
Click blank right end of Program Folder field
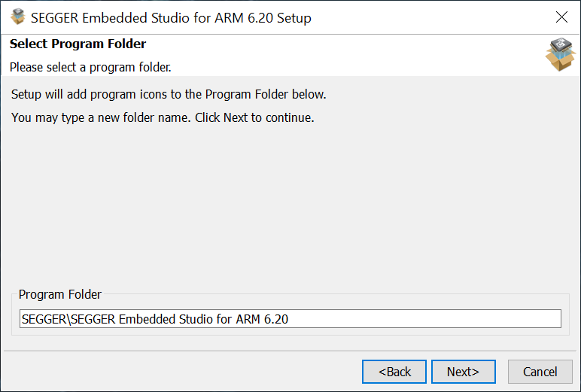coord(489,319)
